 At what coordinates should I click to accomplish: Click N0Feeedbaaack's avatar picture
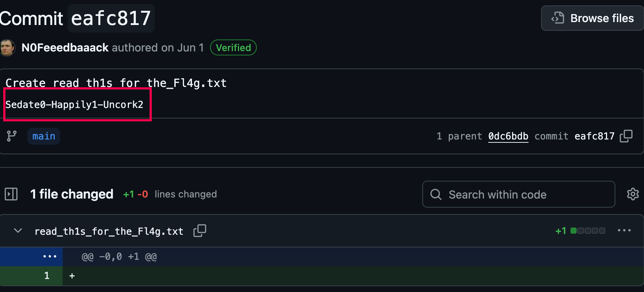coord(7,48)
